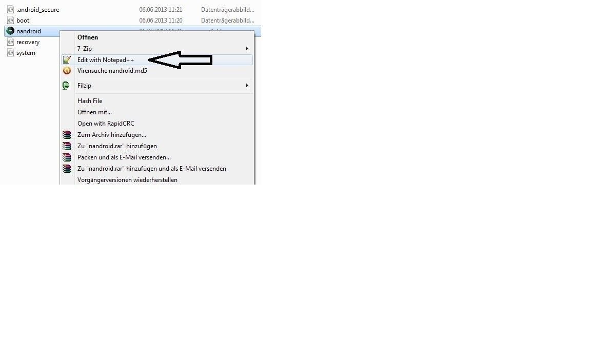The height and width of the screenshot is (364, 592).
Task: Click the system file icon
Action: coord(11,53)
